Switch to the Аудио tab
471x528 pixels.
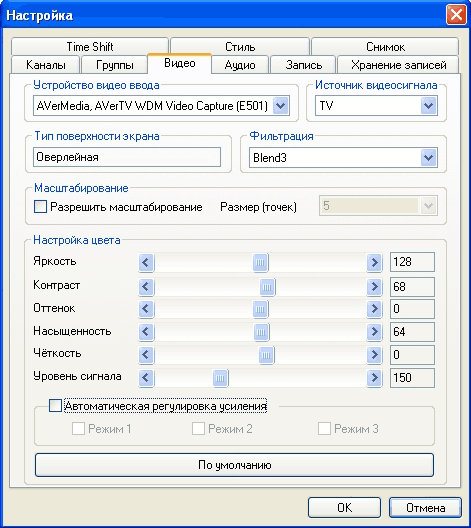[240, 65]
